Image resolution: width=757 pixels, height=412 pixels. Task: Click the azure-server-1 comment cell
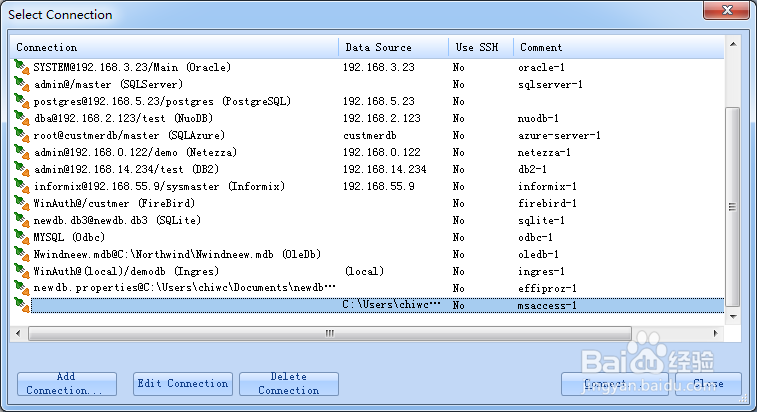point(559,135)
